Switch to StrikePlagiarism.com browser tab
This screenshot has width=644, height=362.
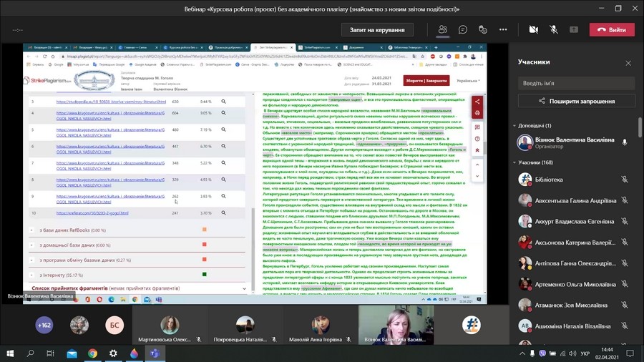(318, 47)
